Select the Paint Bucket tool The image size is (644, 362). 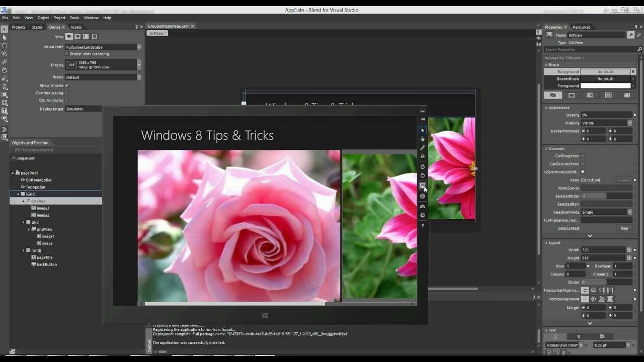[x=5, y=70]
